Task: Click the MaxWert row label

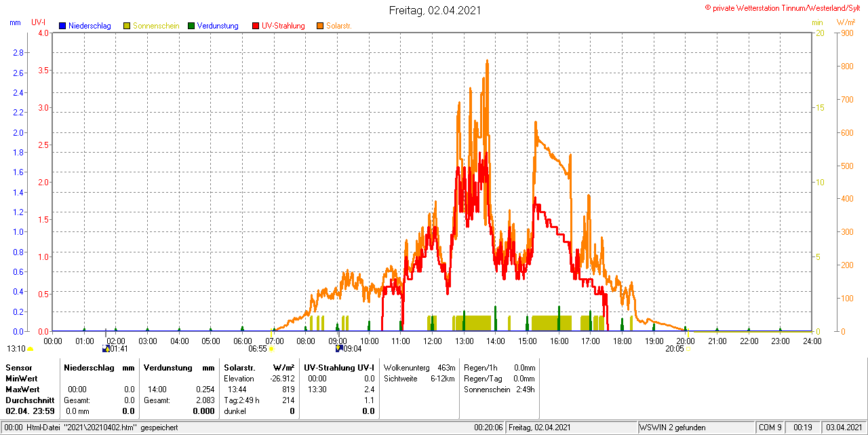Action: coord(22,390)
